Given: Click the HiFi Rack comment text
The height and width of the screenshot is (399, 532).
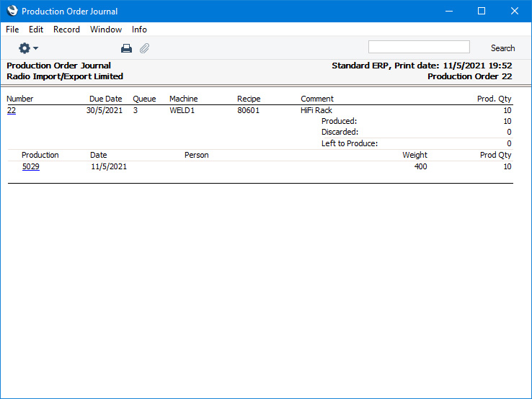Looking at the screenshot, I should (316, 110).
